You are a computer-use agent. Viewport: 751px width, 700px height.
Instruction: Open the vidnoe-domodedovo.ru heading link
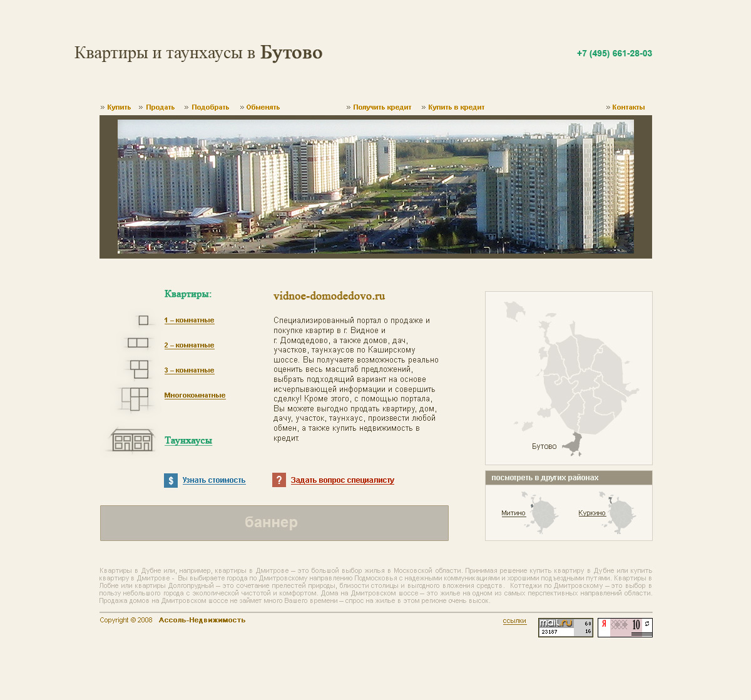click(329, 296)
